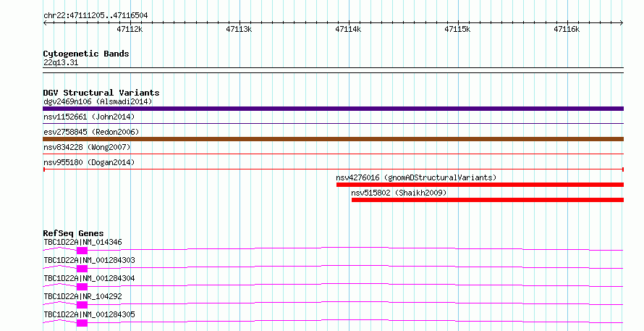Select the 22q13.31 band label
The image size is (644, 331).
coord(61,63)
